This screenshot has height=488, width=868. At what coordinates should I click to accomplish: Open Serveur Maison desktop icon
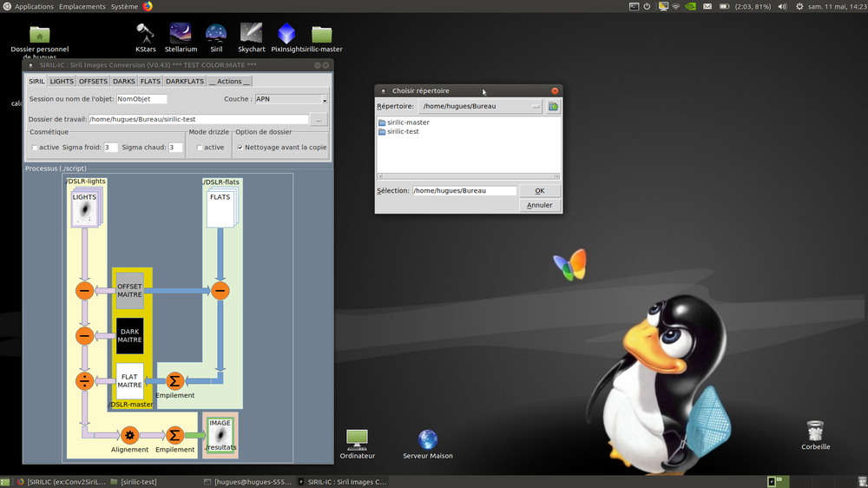pyautogui.click(x=427, y=445)
